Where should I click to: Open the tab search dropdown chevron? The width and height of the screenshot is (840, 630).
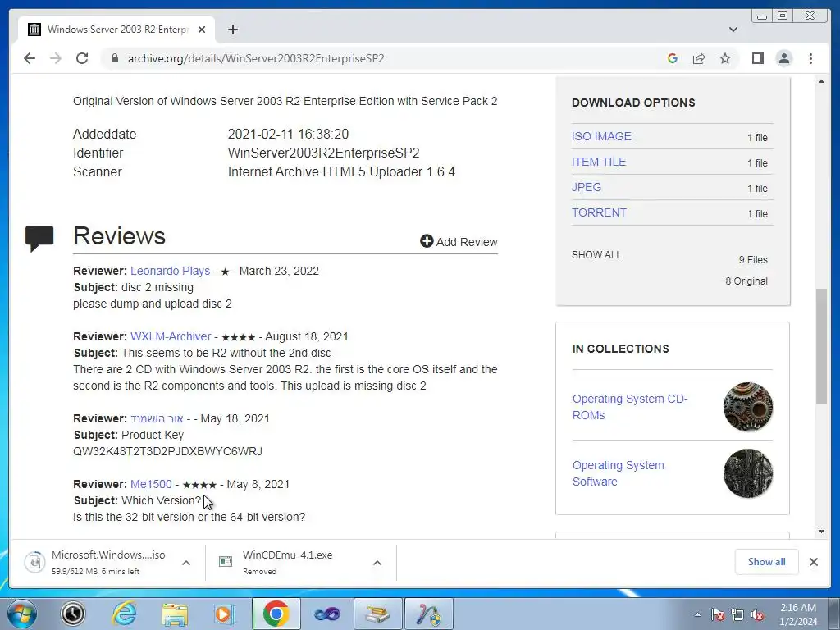coord(733,30)
